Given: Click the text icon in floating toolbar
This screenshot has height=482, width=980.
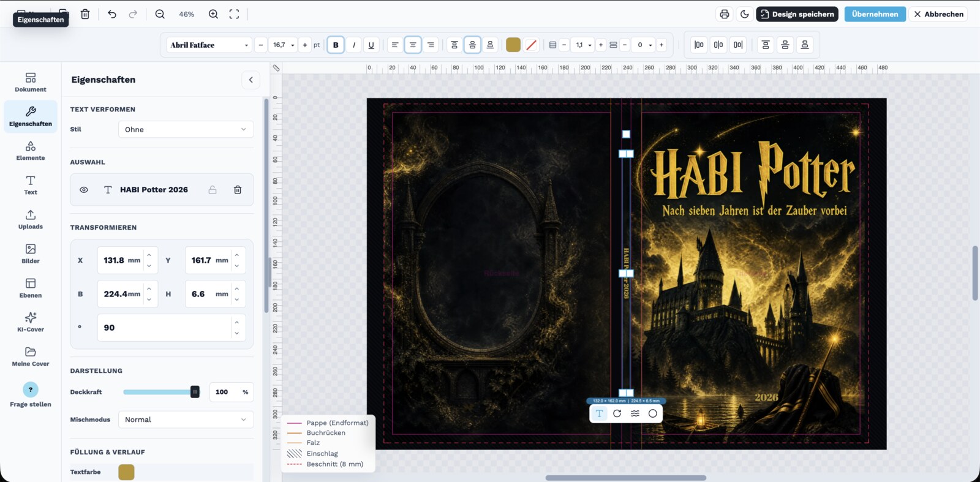Looking at the screenshot, I should pos(599,413).
